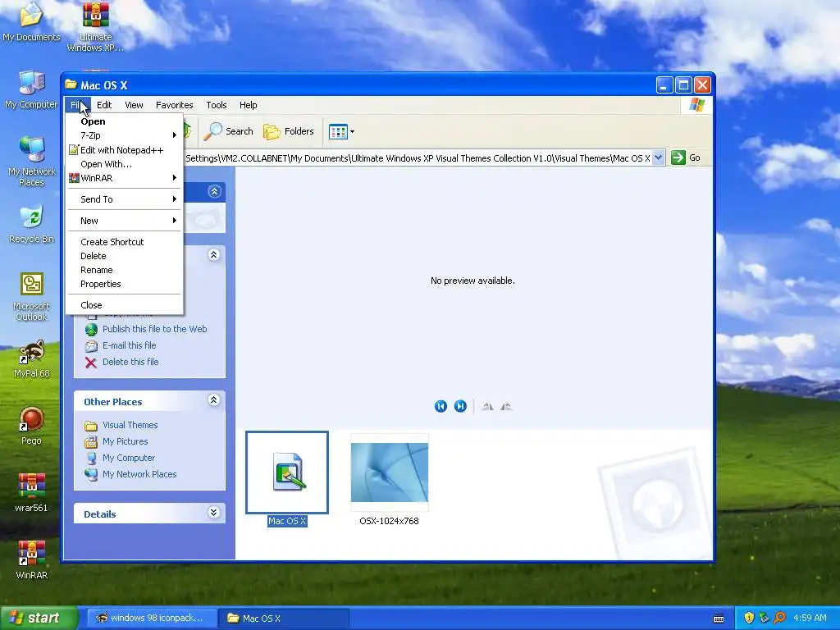
Task: Launch Microsoft Outlook from desktop
Action: click(x=31, y=295)
